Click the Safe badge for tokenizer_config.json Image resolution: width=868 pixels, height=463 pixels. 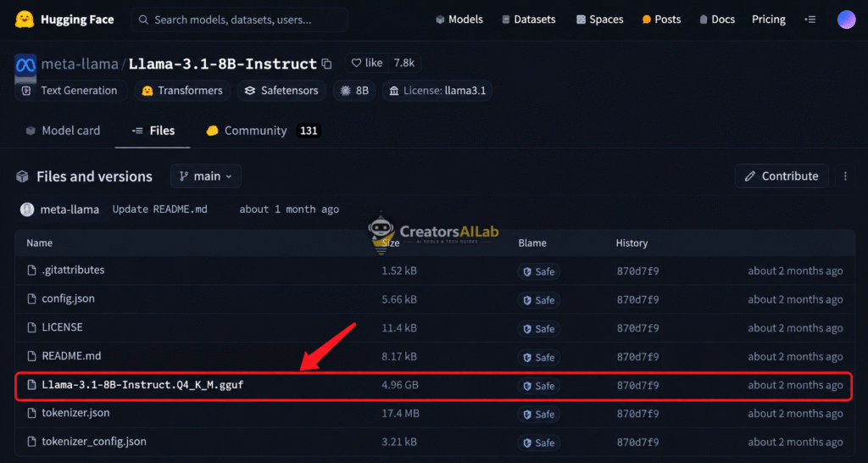point(538,443)
